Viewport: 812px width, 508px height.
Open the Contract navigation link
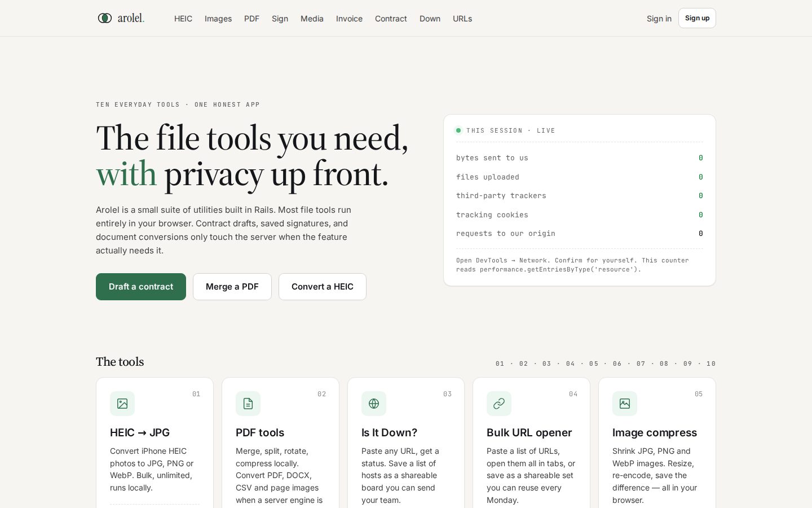391,19
